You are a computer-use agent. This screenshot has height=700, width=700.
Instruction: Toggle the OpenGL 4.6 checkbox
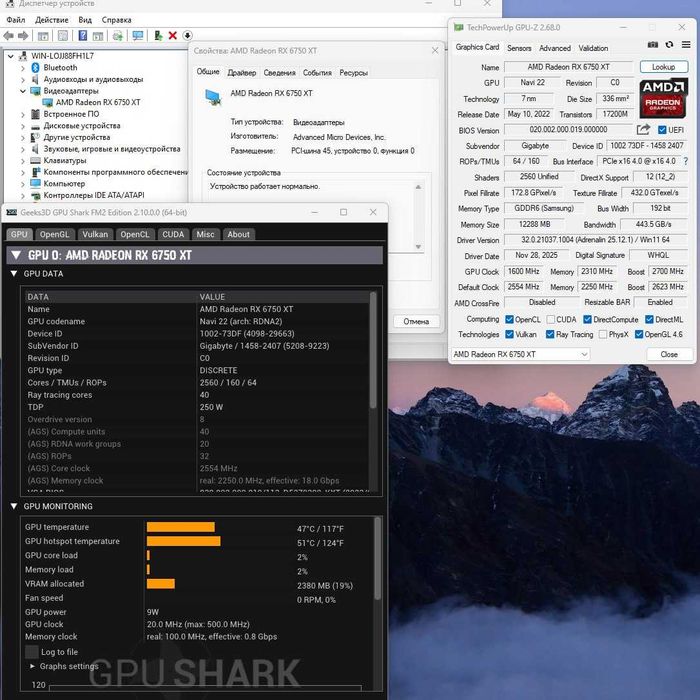coord(639,334)
